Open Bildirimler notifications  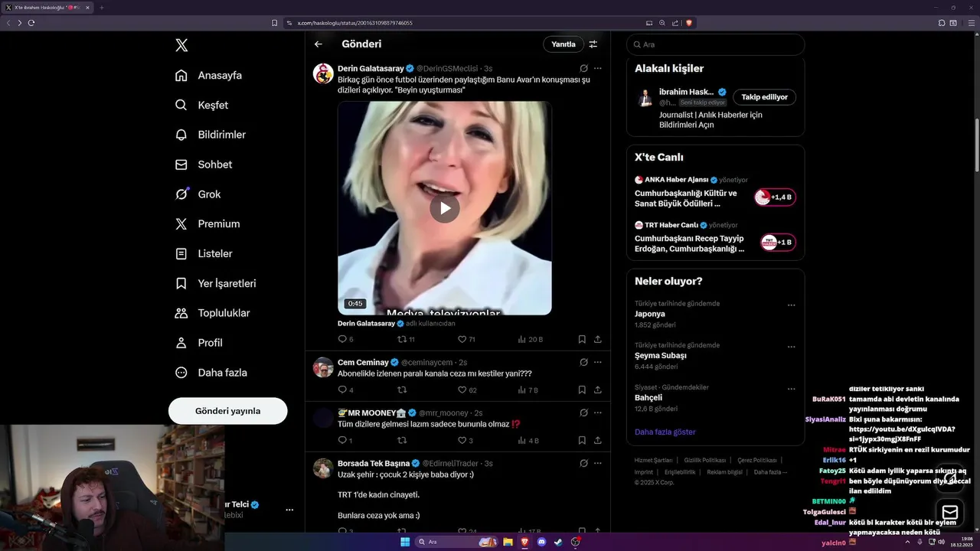(x=210, y=135)
